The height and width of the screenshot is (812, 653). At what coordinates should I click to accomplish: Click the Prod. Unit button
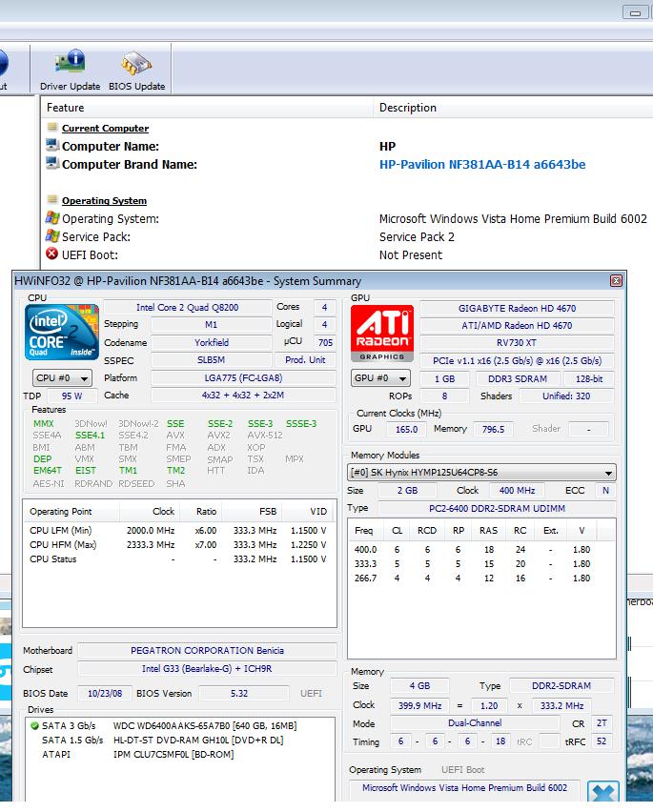click(305, 360)
